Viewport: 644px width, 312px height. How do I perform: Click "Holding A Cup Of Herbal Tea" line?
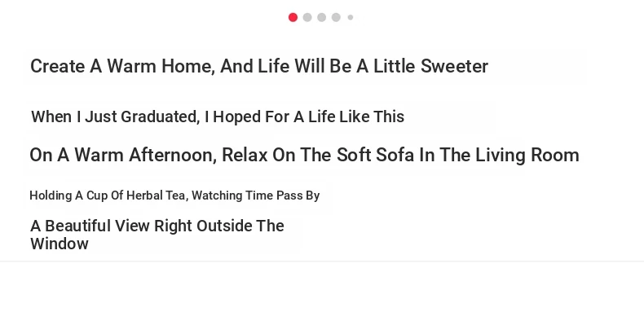pyautogui.click(x=174, y=196)
